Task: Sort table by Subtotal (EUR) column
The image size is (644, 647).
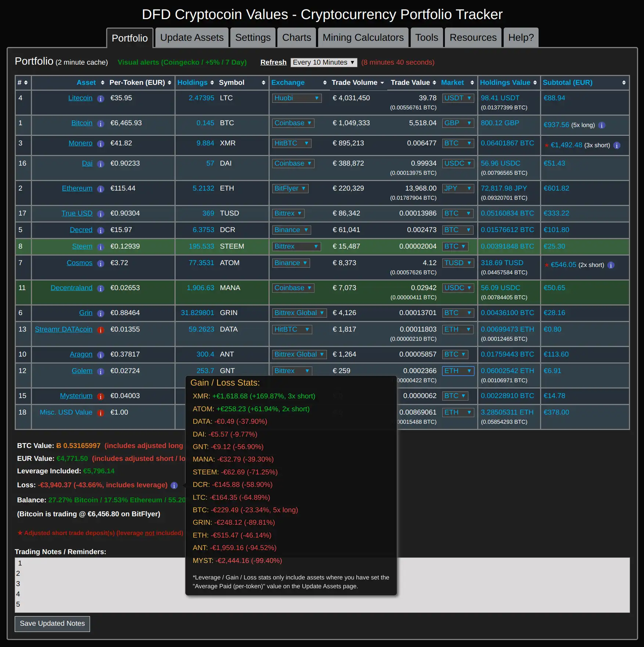Action: coord(584,83)
